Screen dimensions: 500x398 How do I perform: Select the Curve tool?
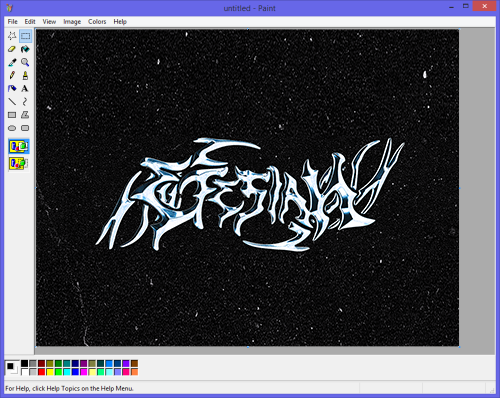25,102
